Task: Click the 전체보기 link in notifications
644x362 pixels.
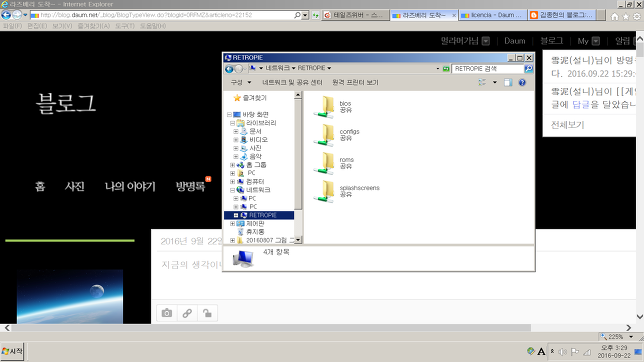Action: (x=567, y=125)
